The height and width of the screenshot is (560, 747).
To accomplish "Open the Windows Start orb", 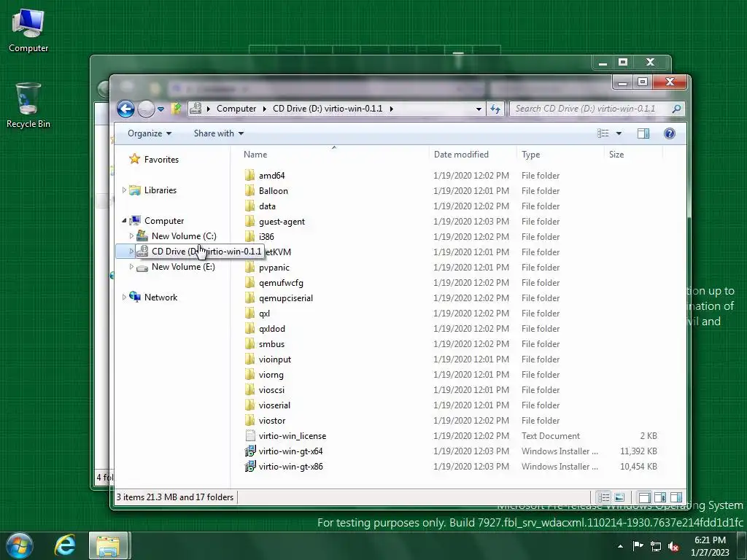I will (20, 545).
